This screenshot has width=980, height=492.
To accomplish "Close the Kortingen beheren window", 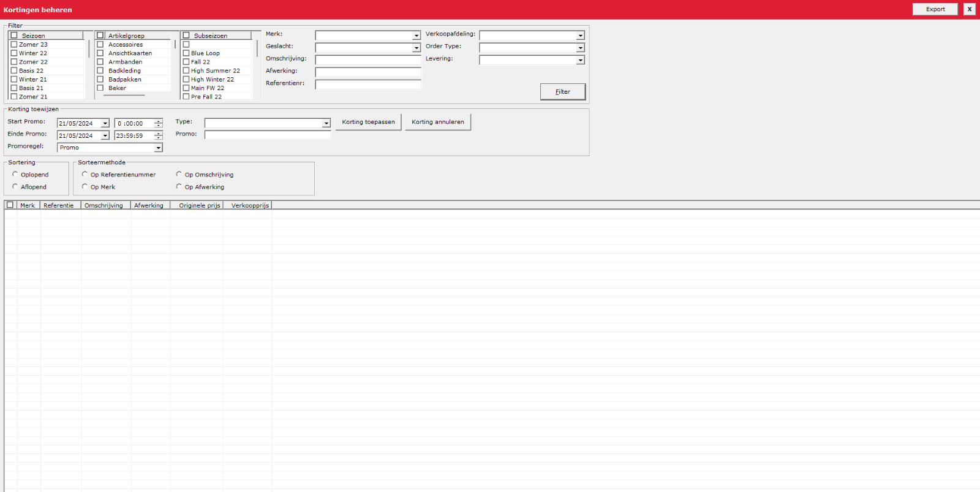I will click(970, 9).
